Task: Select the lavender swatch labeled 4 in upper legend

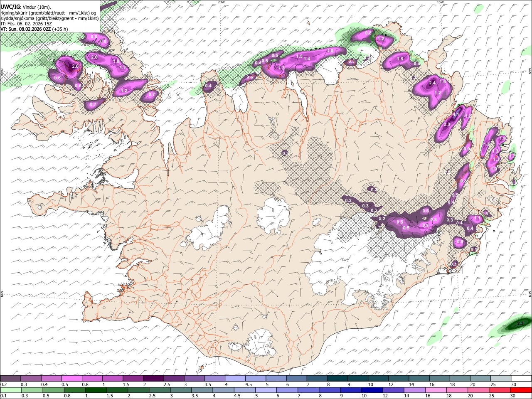Action: 235,378
